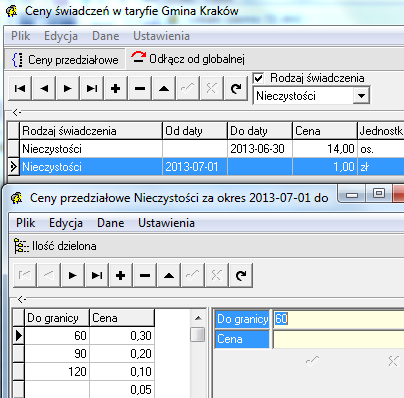Click Cena header in upper table

coord(325,131)
